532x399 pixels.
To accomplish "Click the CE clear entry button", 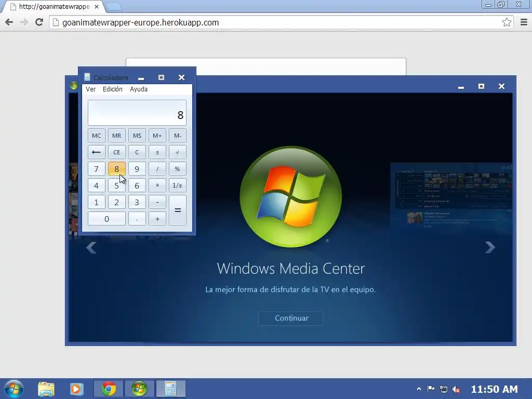I will coord(117,152).
